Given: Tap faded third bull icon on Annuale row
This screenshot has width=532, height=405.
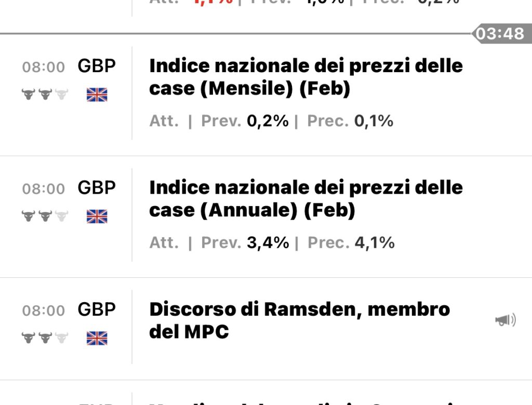Looking at the screenshot, I should (x=62, y=216).
